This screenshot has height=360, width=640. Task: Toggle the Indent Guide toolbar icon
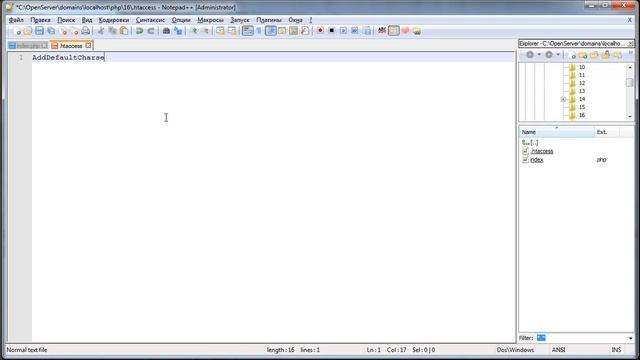[x=271, y=31]
